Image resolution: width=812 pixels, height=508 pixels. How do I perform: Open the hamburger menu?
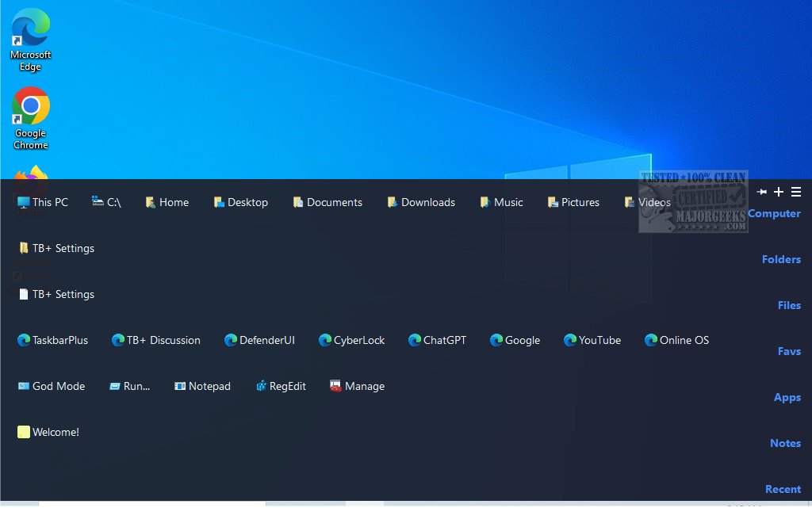pos(796,192)
